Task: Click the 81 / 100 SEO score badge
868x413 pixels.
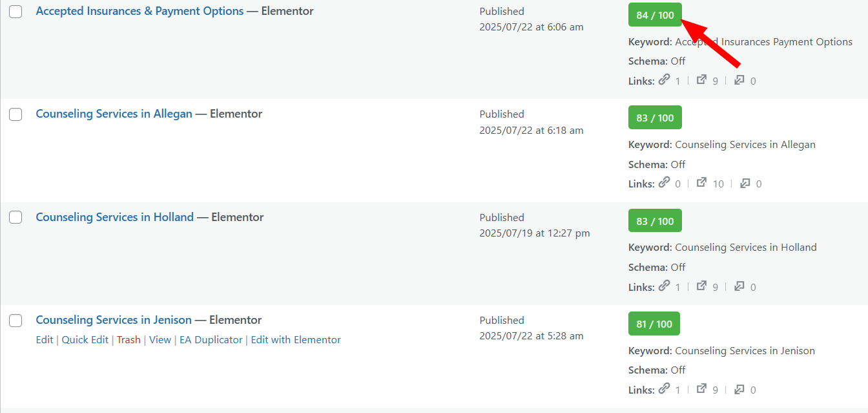Action: [x=654, y=324]
